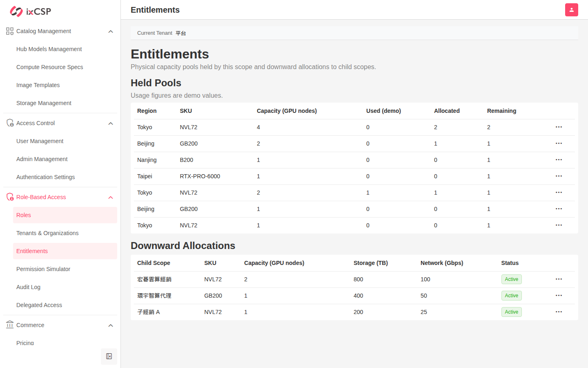
Task: Click the Catalog Management grid icon
Action: (x=10, y=31)
